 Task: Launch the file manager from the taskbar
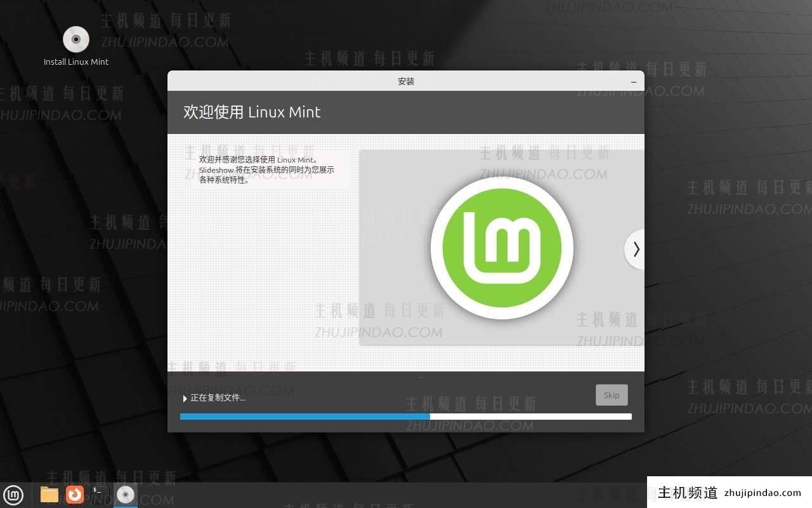(49, 494)
